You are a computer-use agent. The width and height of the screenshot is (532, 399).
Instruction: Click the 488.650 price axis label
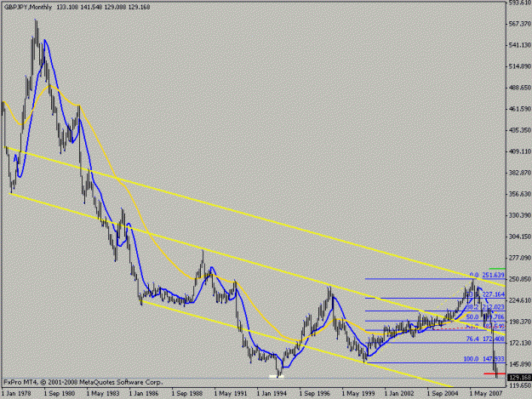pos(520,88)
